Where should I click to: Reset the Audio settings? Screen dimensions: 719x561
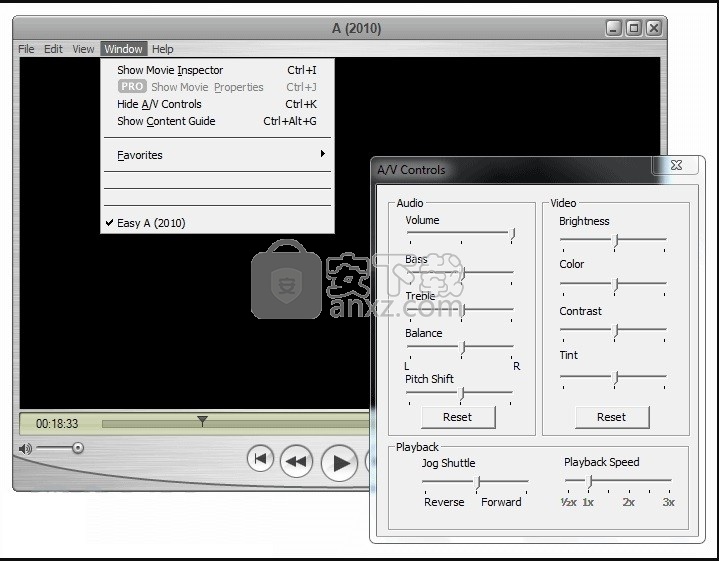(x=458, y=417)
